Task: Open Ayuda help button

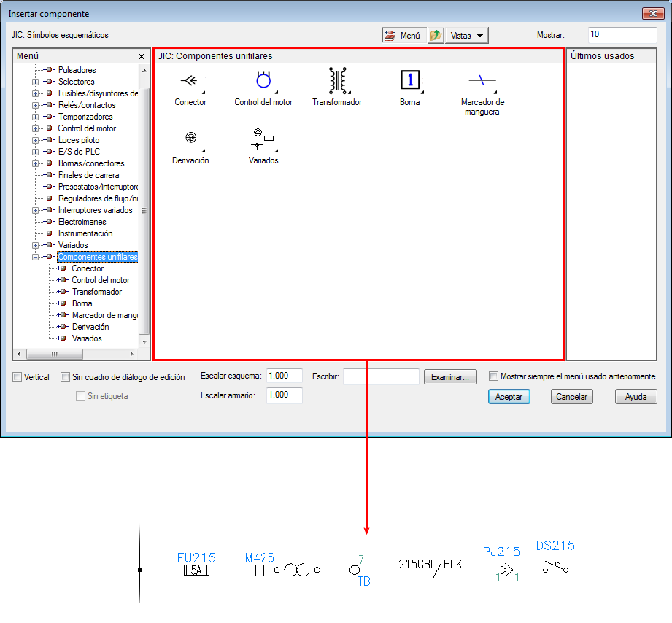Action: 636,397
